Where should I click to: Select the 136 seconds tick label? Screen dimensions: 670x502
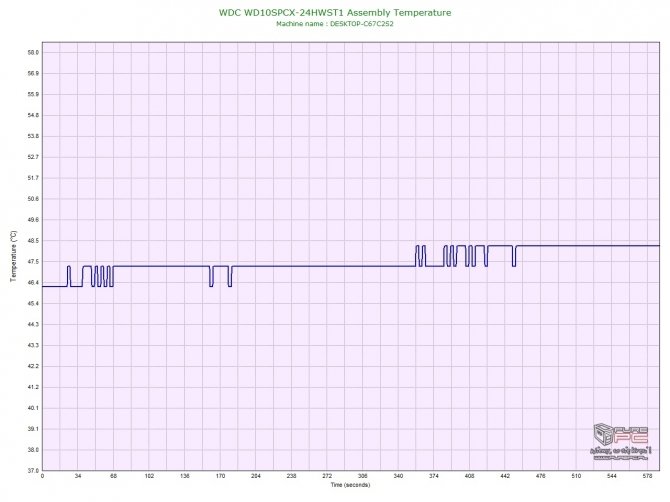pos(185,476)
